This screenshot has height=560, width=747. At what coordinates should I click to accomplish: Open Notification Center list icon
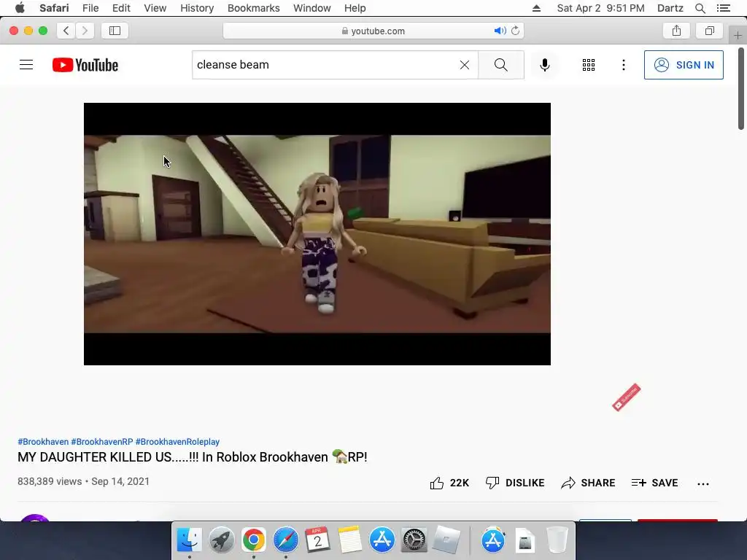[x=724, y=8]
